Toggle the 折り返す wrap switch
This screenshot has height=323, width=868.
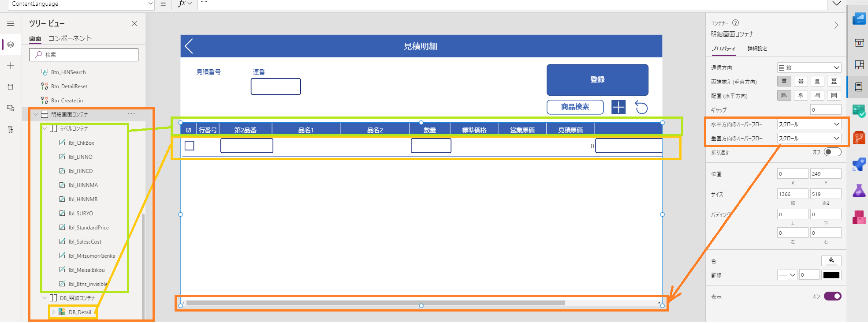(x=833, y=152)
